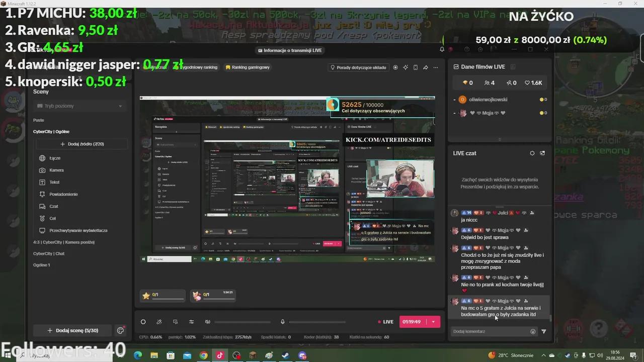Open notifications bell icon
This screenshot has height=362, width=644.
click(x=442, y=49)
